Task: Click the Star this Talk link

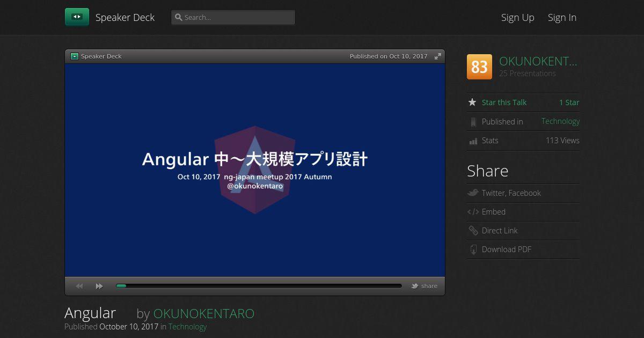Action: (504, 102)
